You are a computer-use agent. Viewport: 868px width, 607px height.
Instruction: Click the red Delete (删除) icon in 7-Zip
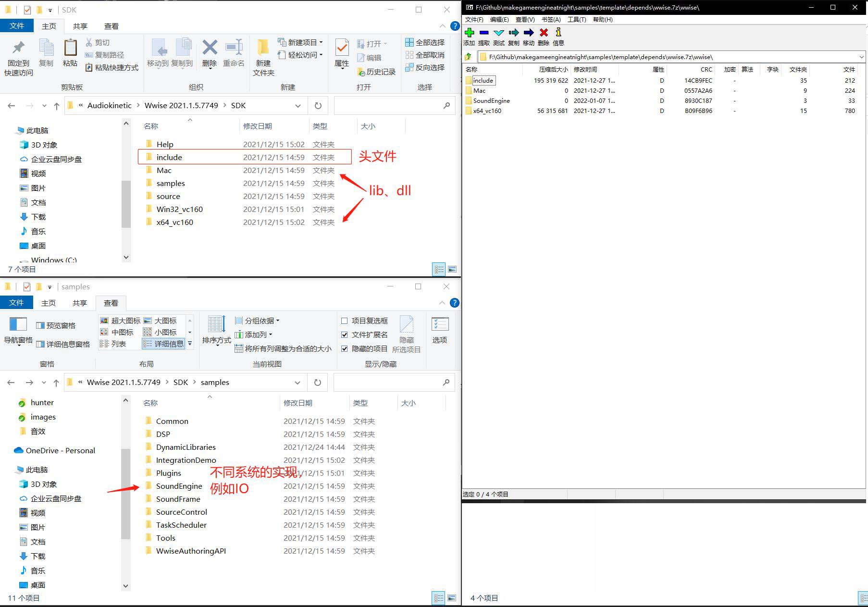pyautogui.click(x=544, y=33)
